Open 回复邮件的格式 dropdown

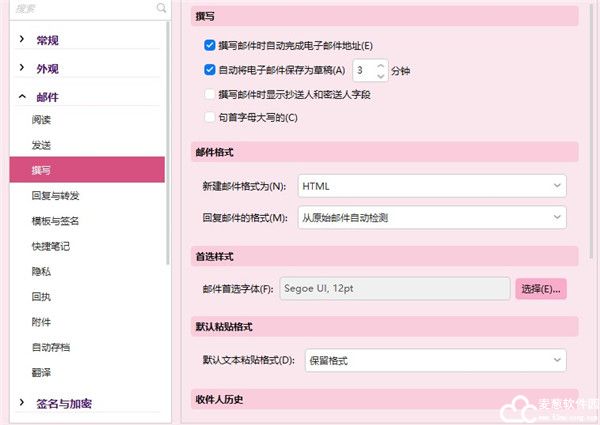(x=432, y=217)
